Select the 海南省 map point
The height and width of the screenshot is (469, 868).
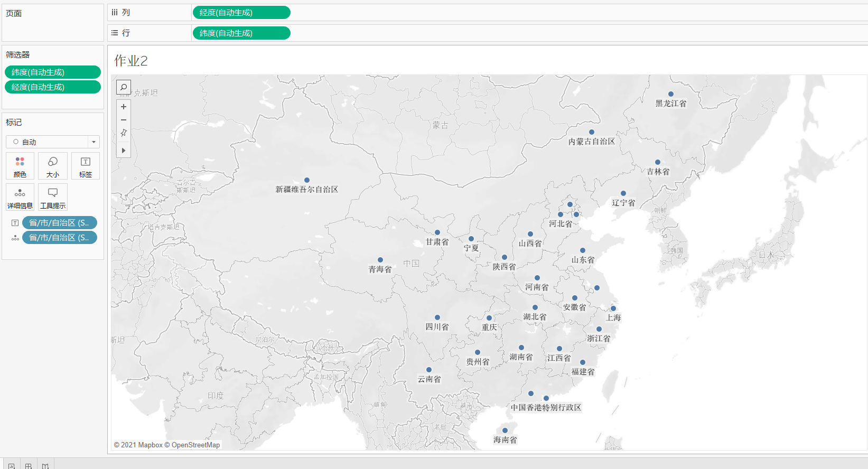coord(505,430)
